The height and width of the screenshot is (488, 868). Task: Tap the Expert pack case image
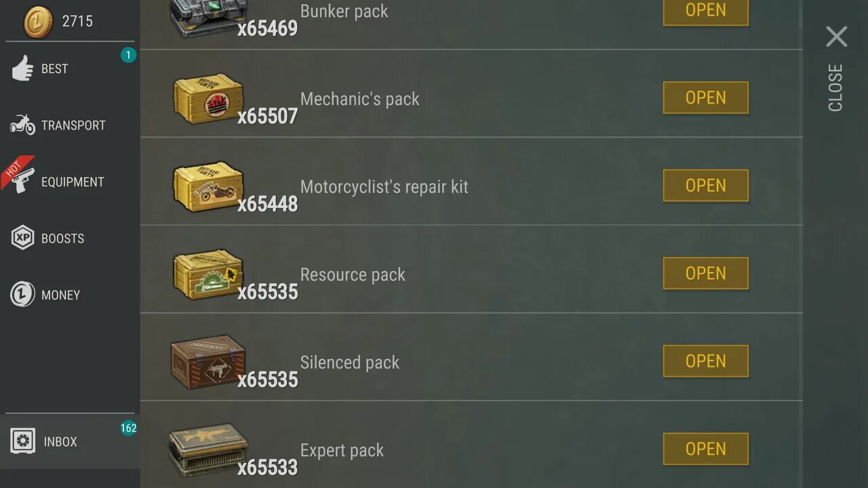(207, 449)
